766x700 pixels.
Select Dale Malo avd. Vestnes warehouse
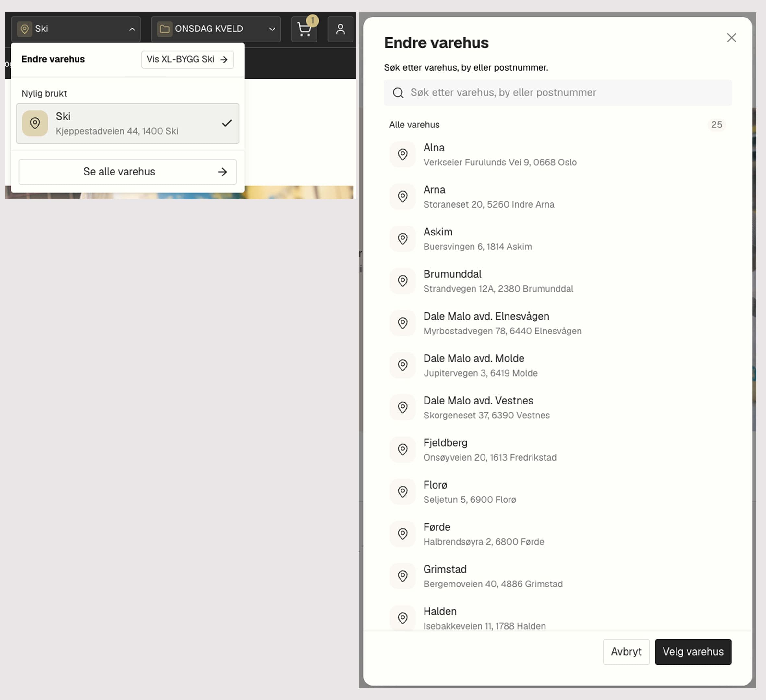pos(557,408)
